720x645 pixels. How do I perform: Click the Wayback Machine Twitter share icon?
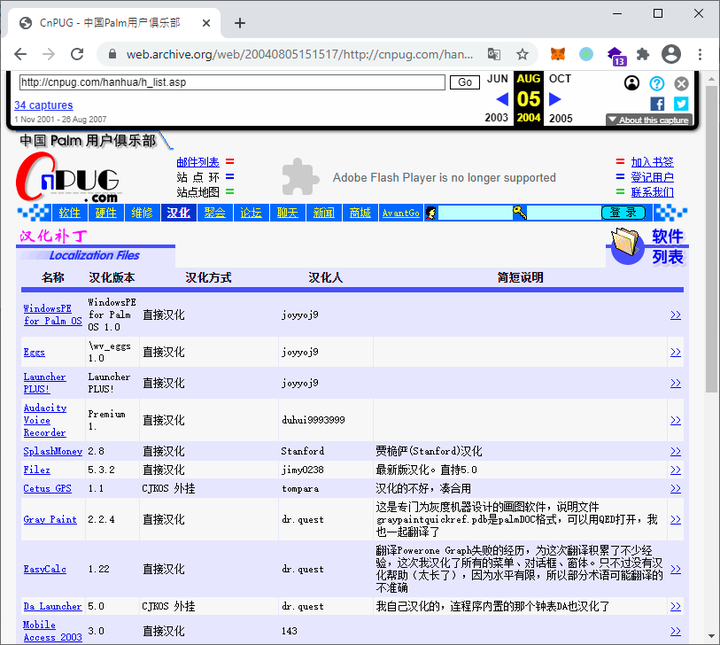pyautogui.click(x=681, y=103)
